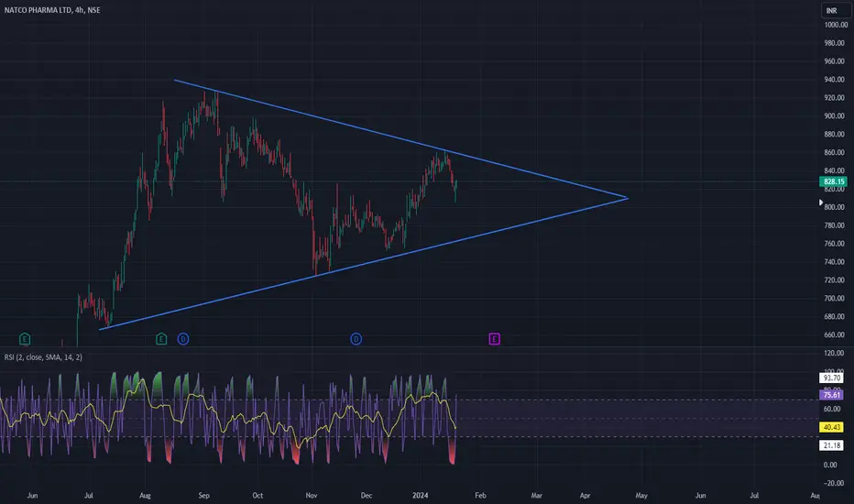Click the 700.00 price scale label
The image size is (854, 504).
point(834,298)
